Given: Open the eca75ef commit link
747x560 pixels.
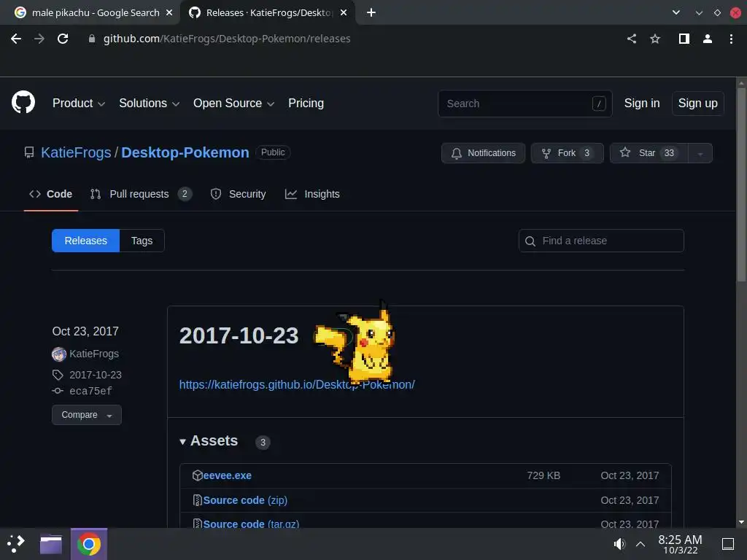Looking at the screenshot, I should (x=90, y=391).
